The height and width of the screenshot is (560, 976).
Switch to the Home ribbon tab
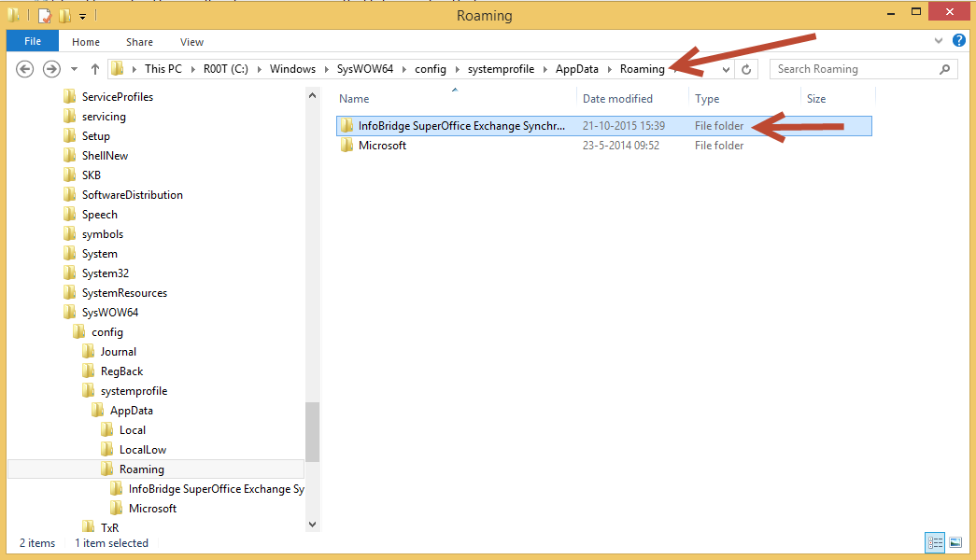click(x=85, y=42)
